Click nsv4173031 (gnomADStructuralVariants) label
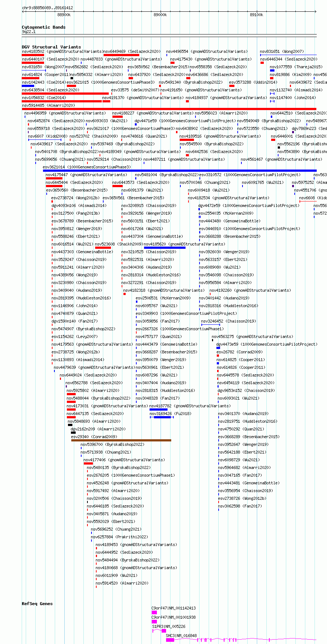This screenshot has width=327, height=644. [x=107, y=406]
